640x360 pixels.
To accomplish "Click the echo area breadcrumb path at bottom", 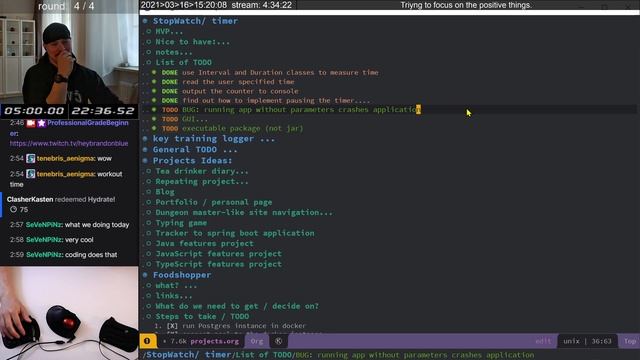I will pos(338,355).
